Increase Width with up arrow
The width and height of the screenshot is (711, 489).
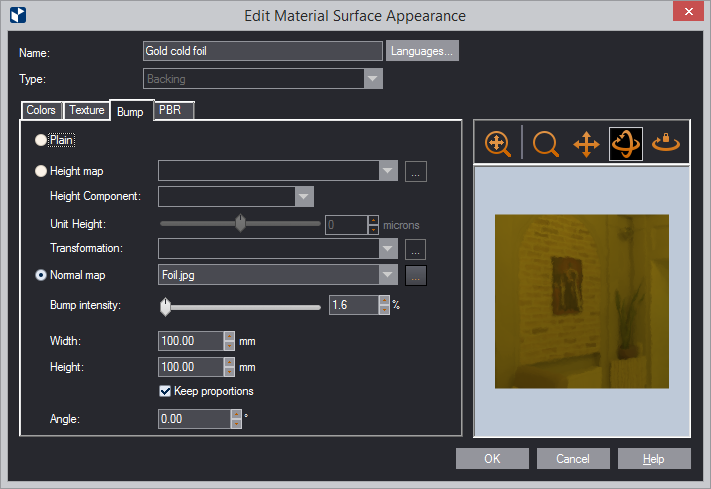(x=229, y=337)
